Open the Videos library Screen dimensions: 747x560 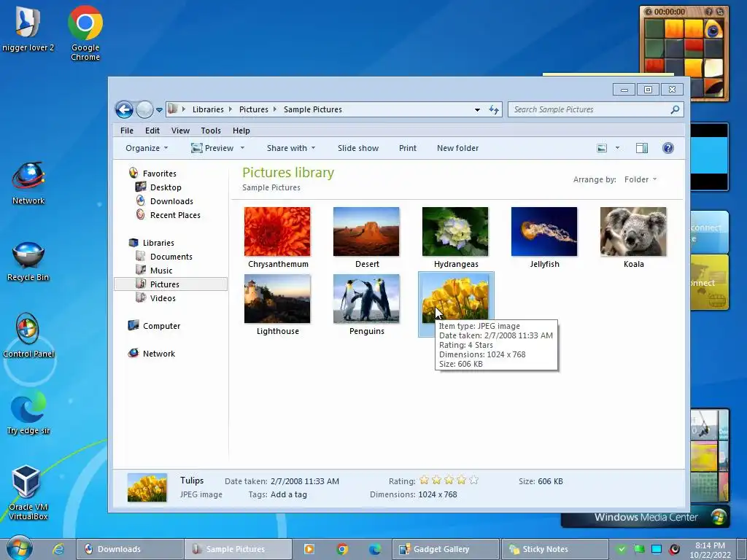tap(163, 298)
